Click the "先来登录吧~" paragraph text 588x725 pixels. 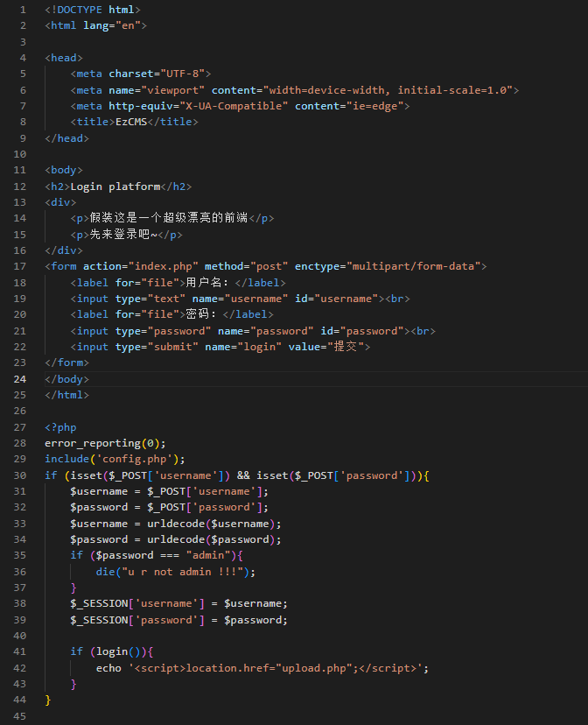[123, 235]
